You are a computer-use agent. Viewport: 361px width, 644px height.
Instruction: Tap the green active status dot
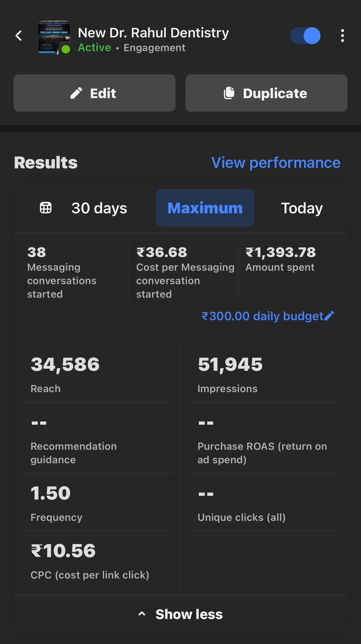66,49
